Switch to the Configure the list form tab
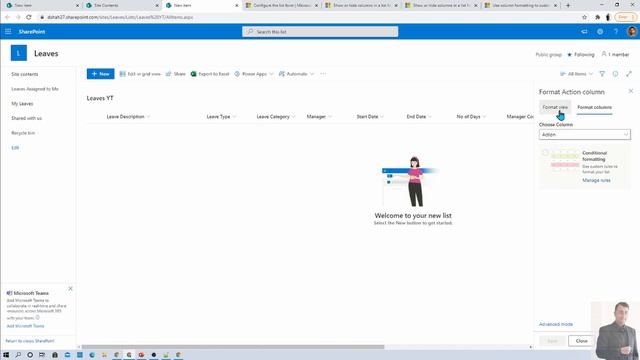 coord(282,6)
